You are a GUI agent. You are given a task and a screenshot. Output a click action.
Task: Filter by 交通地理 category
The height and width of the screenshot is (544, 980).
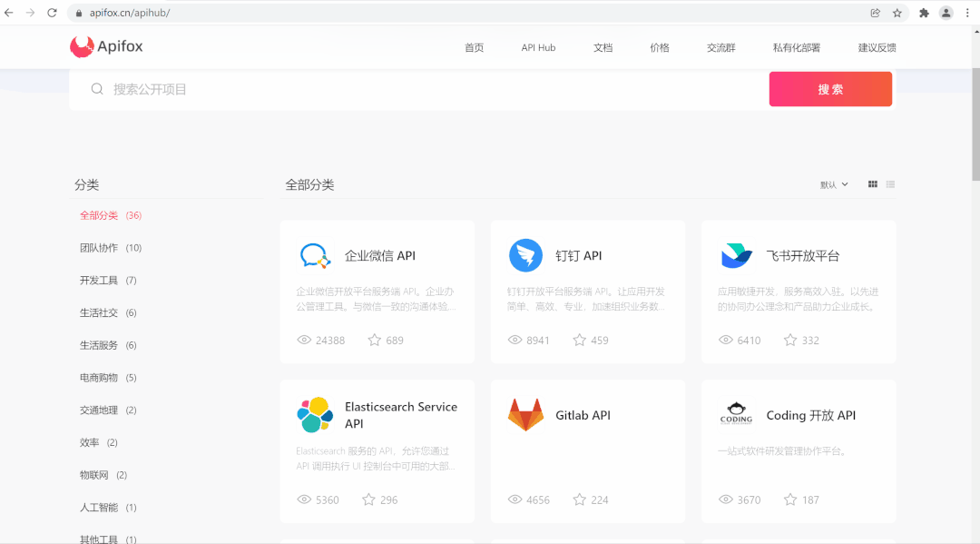coord(108,410)
